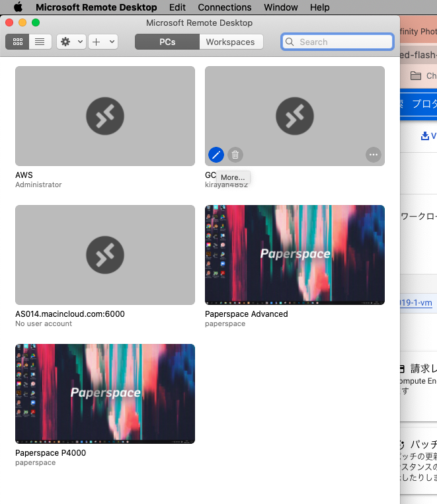Maximize the Remote Desktop window
The height and width of the screenshot is (504, 437).
[x=36, y=22]
